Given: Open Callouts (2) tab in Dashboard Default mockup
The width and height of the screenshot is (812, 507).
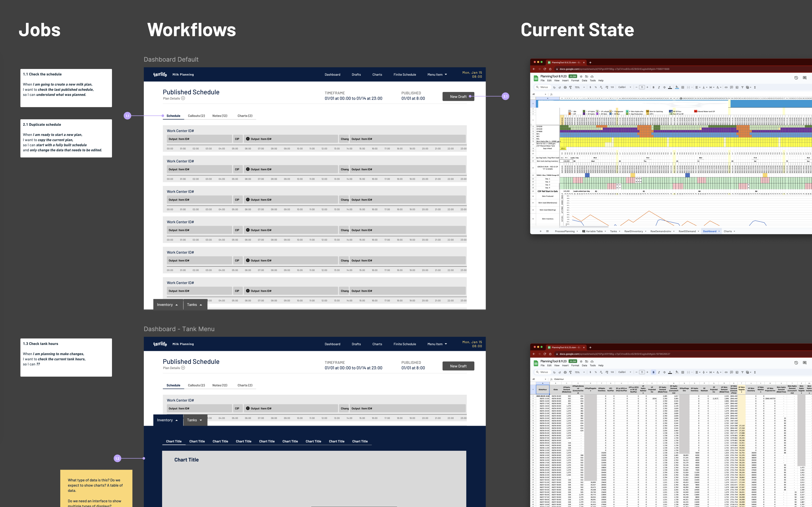Looking at the screenshot, I should 196,116.
